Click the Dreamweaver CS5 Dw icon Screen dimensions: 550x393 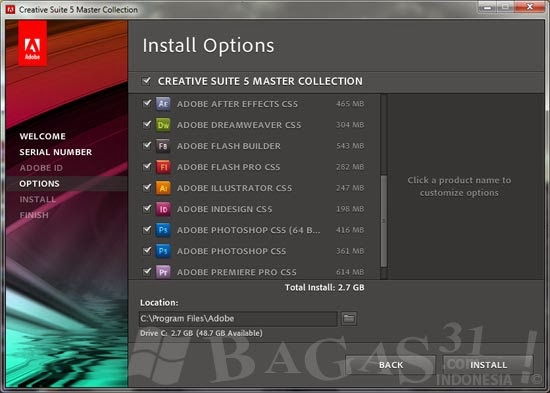point(163,125)
